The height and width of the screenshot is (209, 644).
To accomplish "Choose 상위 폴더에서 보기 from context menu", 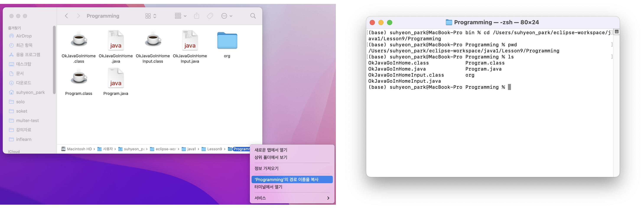I will 292,157.
